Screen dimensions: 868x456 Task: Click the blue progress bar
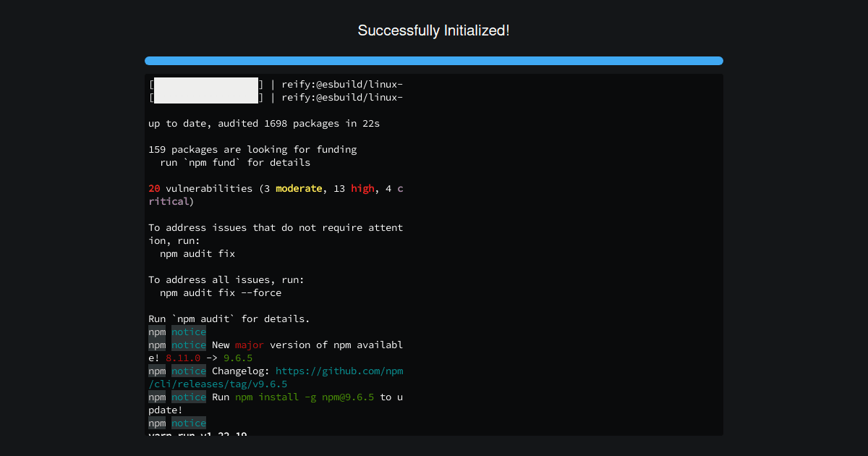434,60
